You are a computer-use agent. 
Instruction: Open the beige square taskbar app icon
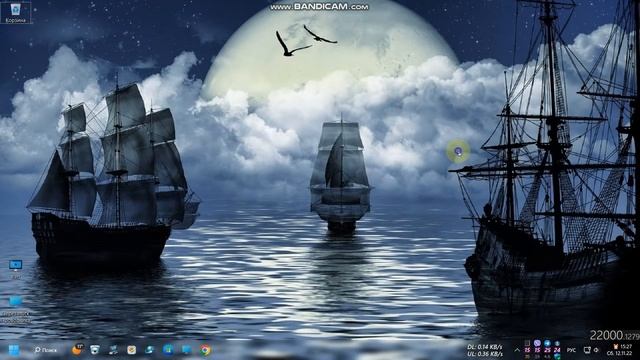click(x=131, y=349)
